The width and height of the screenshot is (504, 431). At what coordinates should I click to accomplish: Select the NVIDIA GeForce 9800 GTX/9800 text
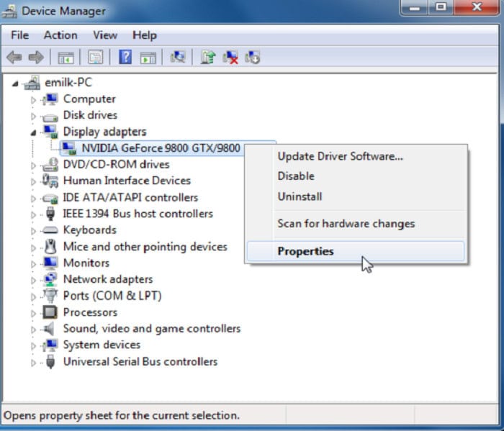coord(161,148)
